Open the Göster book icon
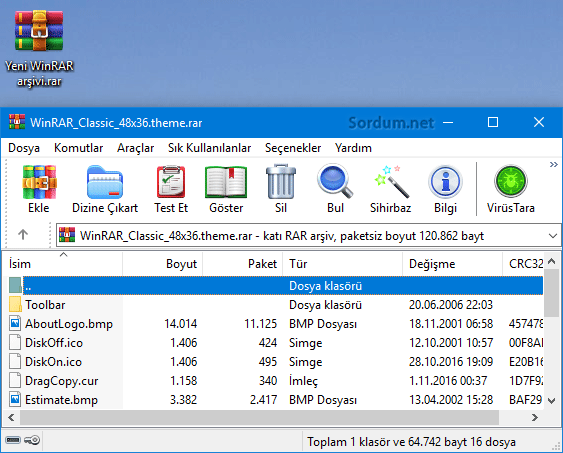This screenshot has width=563, height=453. coord(226,182)
